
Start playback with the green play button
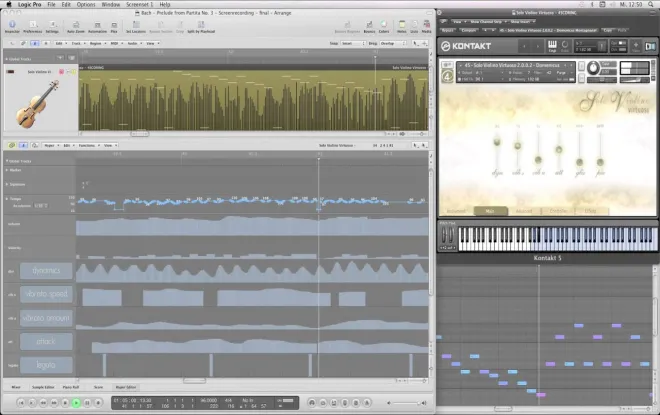click(x=76, y=403)
